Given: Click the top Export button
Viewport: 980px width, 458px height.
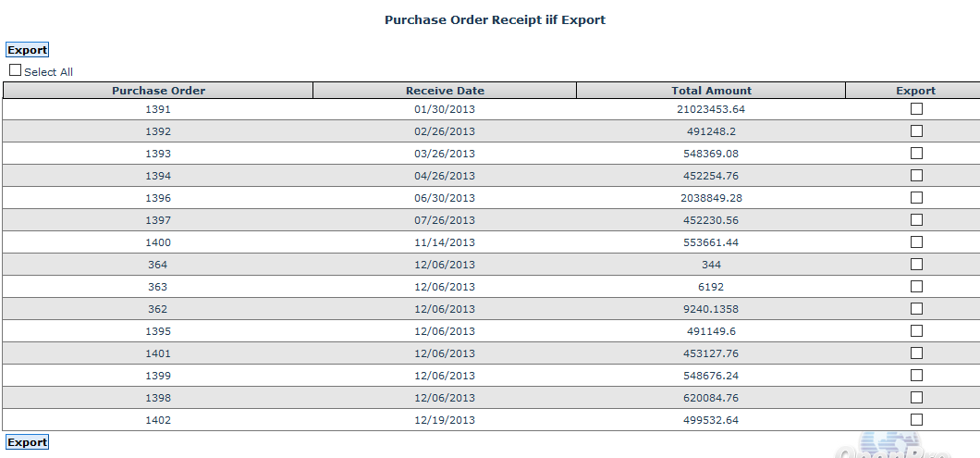Looking at the screenshot, I should point(27,50).
